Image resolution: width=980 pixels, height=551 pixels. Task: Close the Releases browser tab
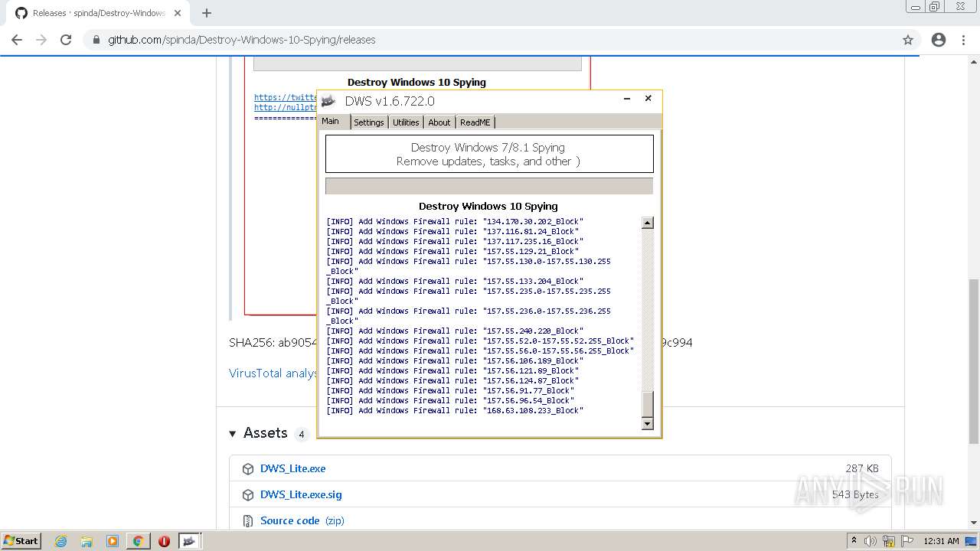pos(178,13)
